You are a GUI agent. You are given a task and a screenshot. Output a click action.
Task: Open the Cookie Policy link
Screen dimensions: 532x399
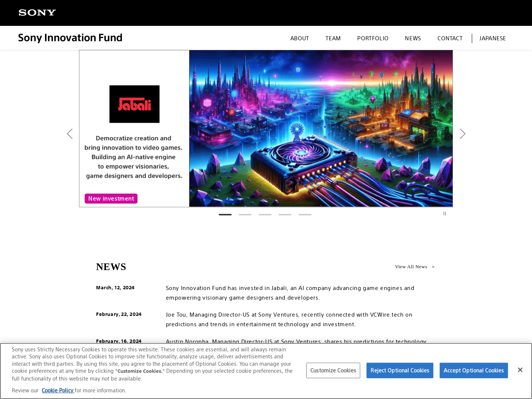(x=58, y=390)
